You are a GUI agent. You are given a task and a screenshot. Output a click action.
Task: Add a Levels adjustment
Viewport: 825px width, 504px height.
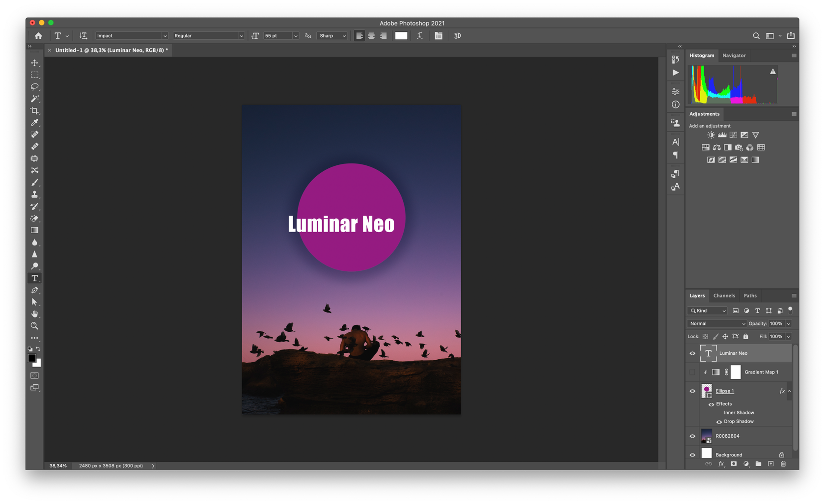722,135
